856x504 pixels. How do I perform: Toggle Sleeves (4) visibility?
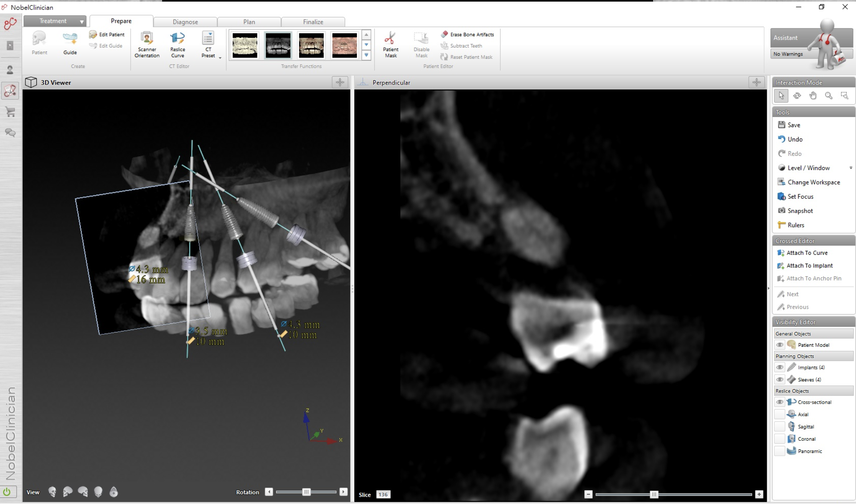[780, 379]
